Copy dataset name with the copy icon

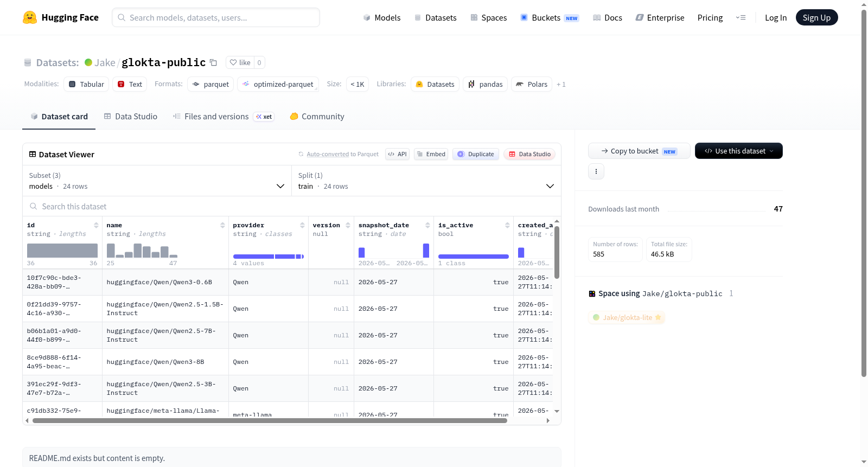[x=214, y=62]
